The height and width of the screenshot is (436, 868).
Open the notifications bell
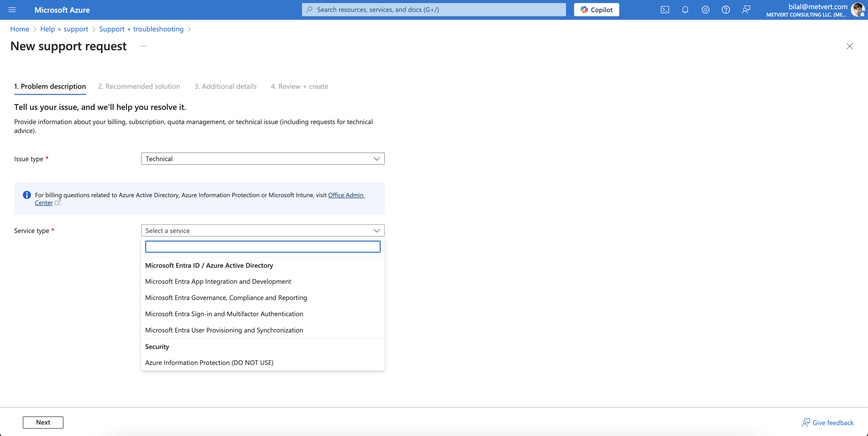click(x=685, y=10)
